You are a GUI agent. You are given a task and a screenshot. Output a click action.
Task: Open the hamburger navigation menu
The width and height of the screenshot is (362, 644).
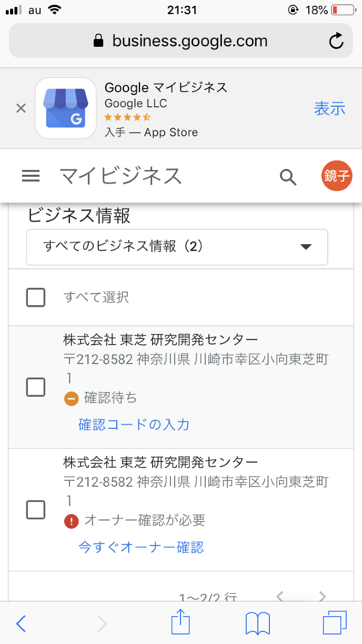(31, 177)
